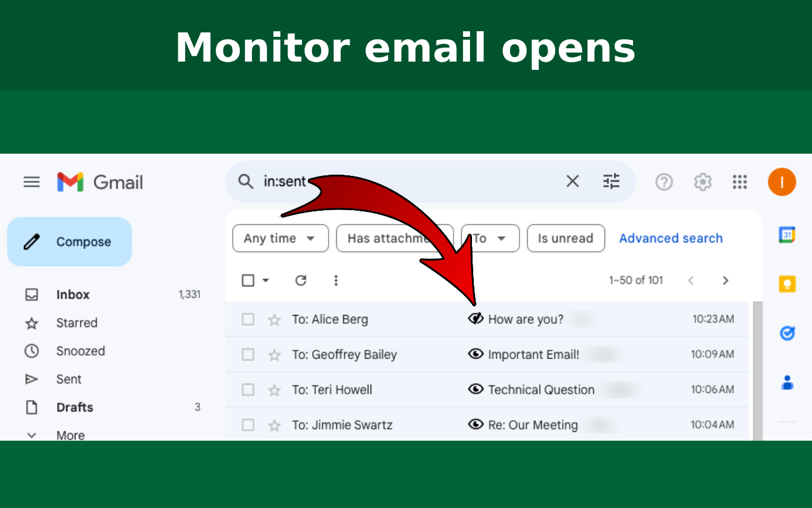
Task: Open Google Calendar in the side panel
Action: (787, 234)
